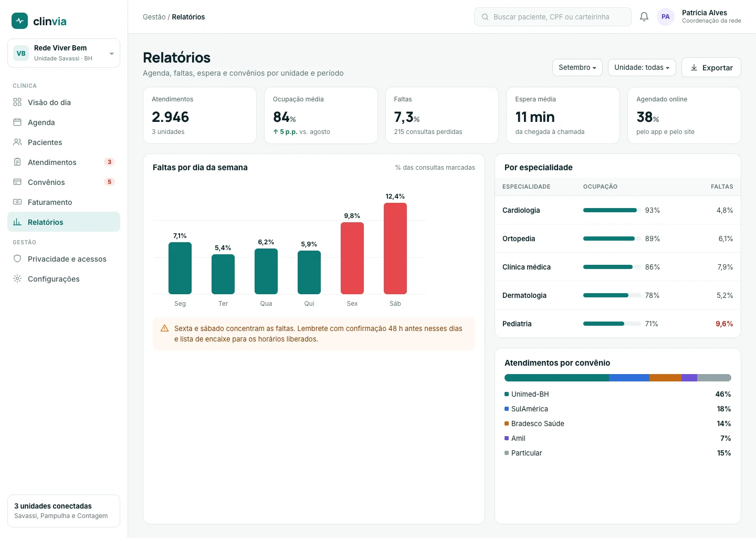Click the Privacidade shield icon
The width and height of the screenshot is (756, 538).
point(17,259)
